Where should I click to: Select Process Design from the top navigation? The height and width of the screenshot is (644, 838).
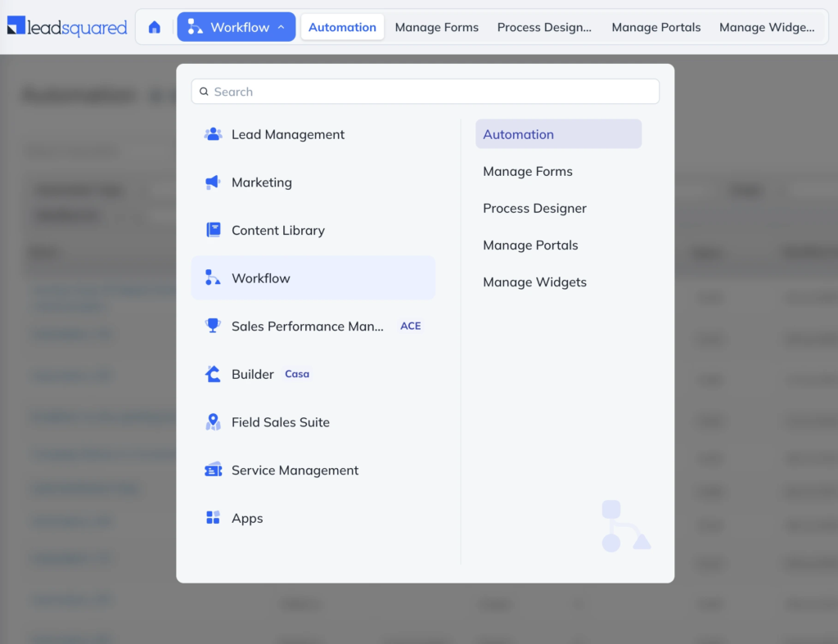pos(544,27)
